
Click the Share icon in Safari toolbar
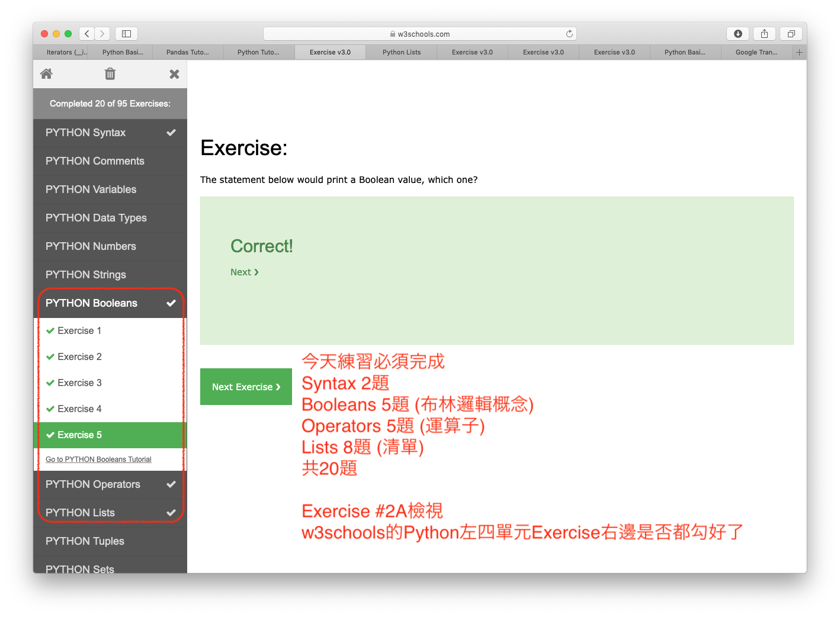click(764, 34)
